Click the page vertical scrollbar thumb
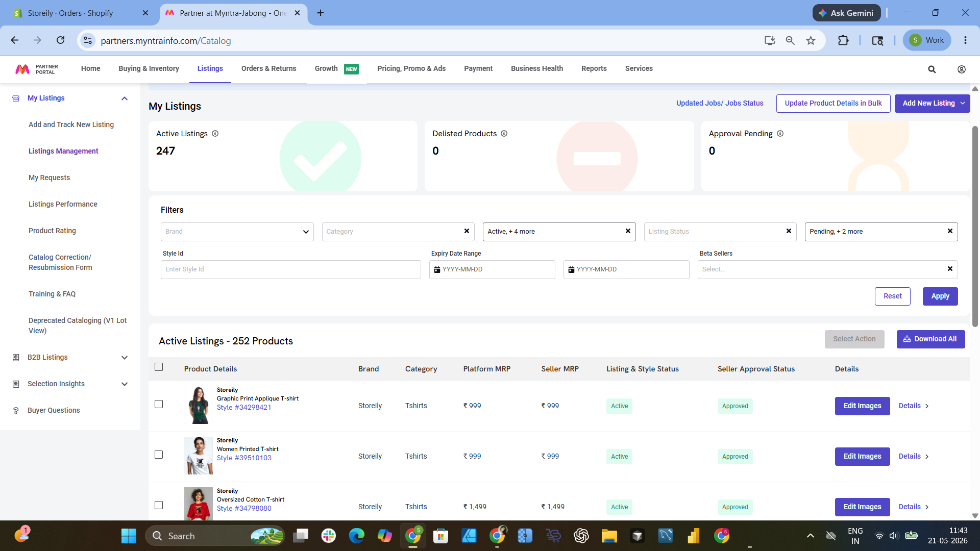The height and width of the screenshot is (551, 980). 975,227
